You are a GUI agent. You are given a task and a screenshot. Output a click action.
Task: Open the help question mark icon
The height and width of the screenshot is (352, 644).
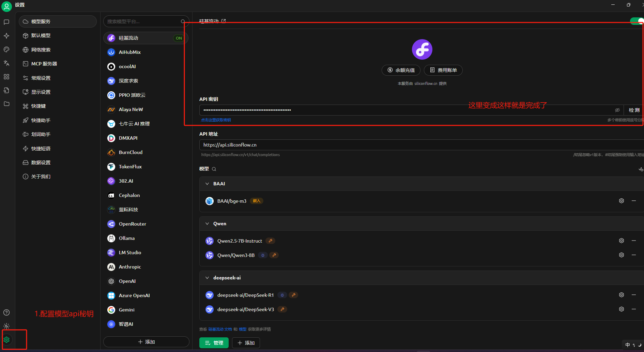(6, 312)
